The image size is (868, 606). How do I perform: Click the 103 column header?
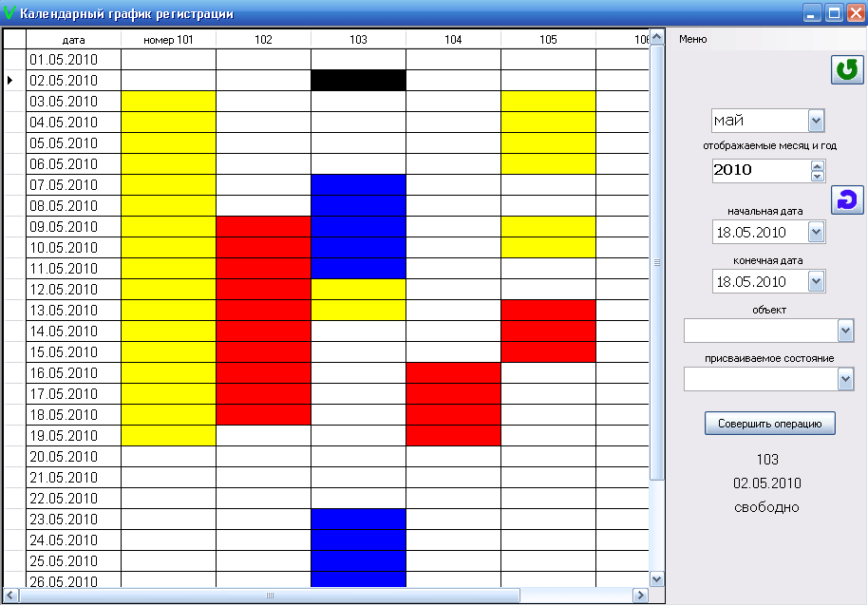358,40
